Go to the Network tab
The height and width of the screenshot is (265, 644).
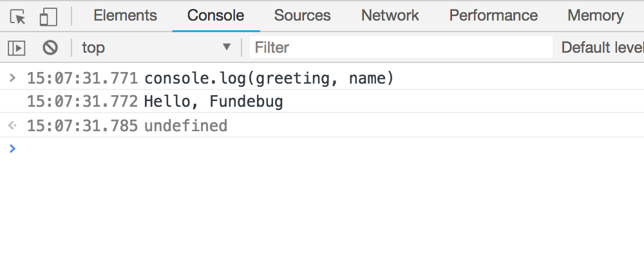coord(390,15)
